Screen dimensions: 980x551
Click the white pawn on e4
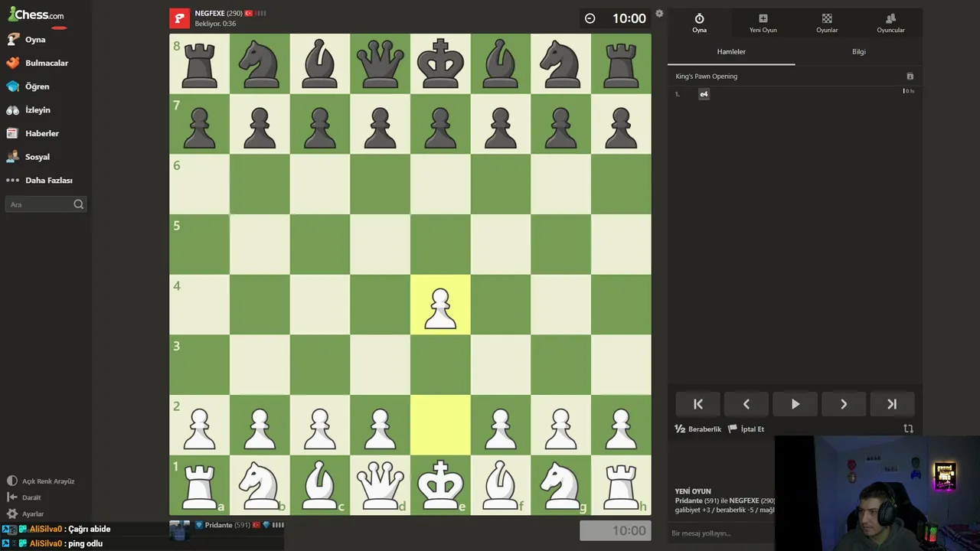tap(440, 308)
